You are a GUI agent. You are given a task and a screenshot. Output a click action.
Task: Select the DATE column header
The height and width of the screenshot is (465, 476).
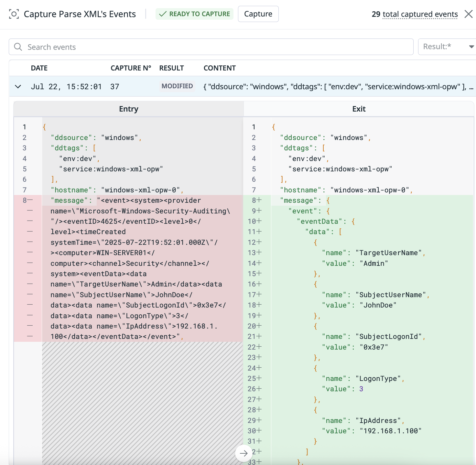pos(39,68)
